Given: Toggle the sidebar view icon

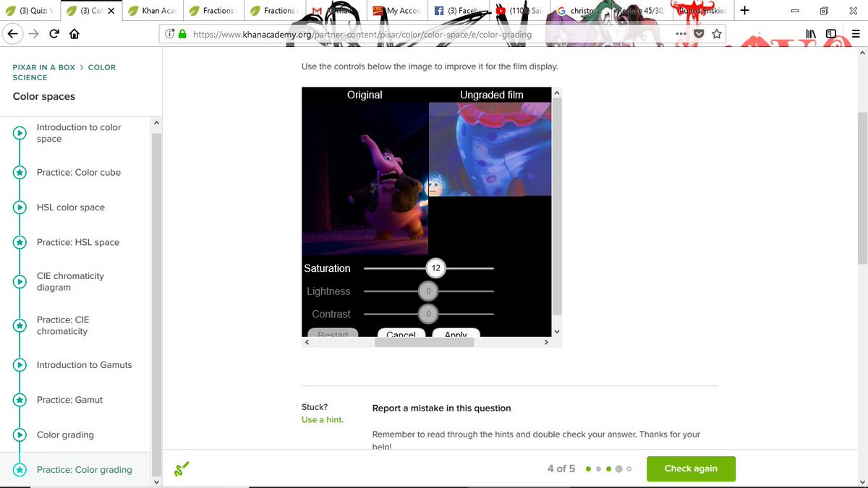Looking at the screenshot, I should 831,34.
